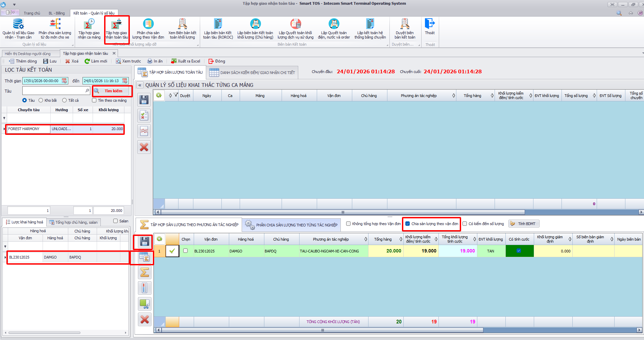Collapse panel using the double chevron button

[x=140, y=85]
